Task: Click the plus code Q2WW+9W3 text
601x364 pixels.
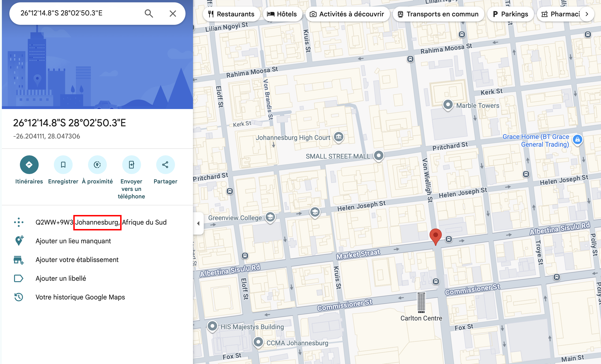Action: click(54, 222)
